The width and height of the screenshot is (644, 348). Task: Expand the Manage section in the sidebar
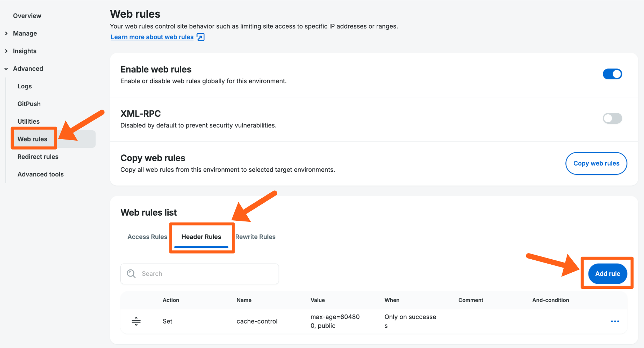pos(25,33)
